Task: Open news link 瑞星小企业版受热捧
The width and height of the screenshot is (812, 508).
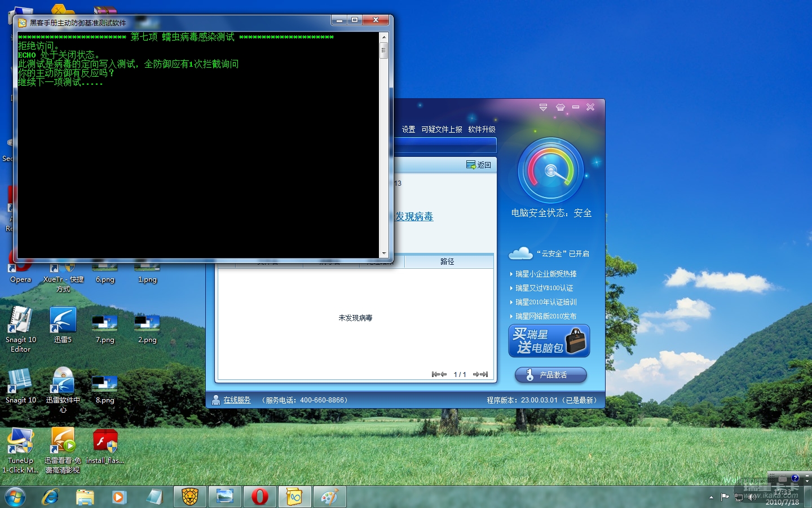Action: [x=546, y=274]
